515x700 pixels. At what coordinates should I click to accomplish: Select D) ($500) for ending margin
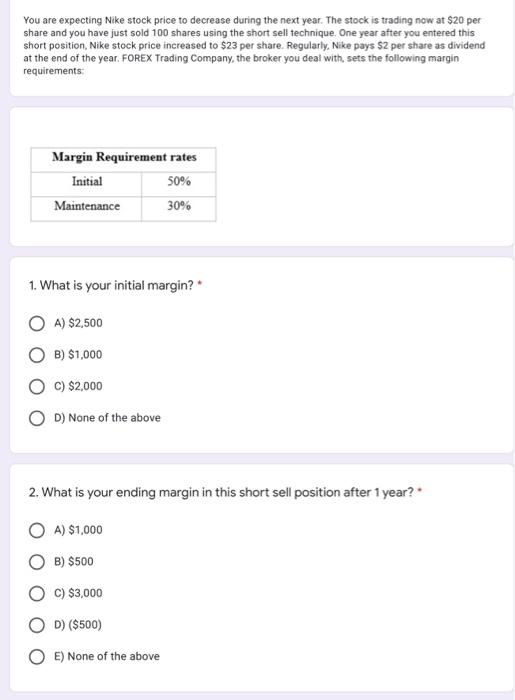[x=37, y=625]
